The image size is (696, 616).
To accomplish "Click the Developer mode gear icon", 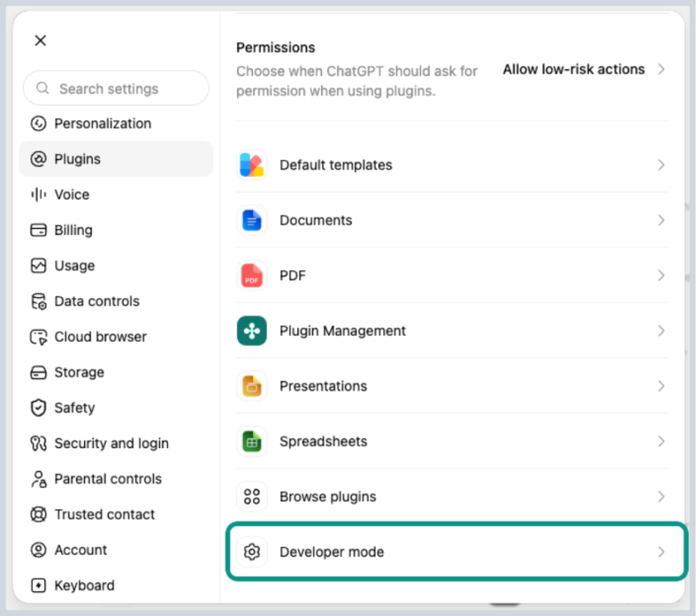I will pyautogui.click(x=252, y=552).
